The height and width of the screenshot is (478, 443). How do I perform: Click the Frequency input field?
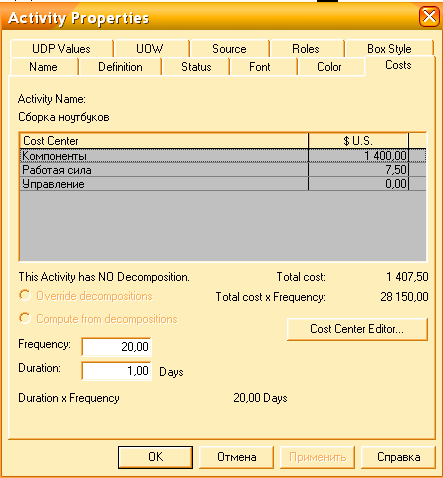pos(117,347)
